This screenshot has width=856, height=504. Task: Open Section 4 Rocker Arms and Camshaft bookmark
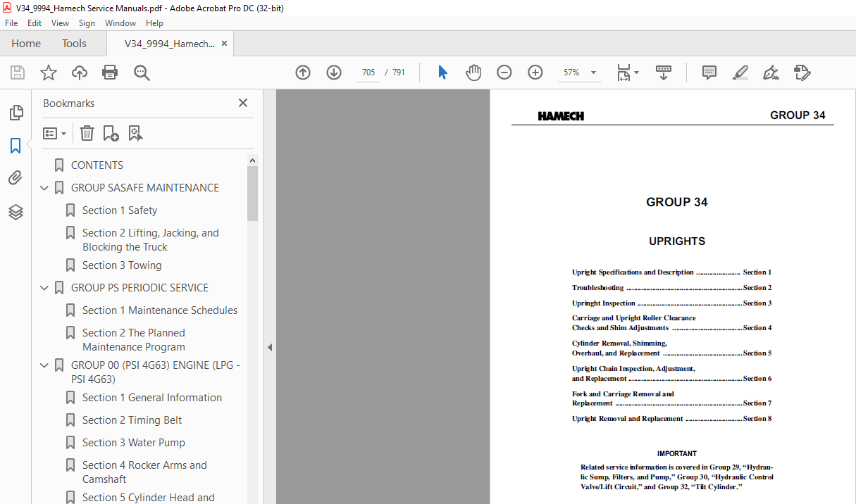(x=144, y=472)
